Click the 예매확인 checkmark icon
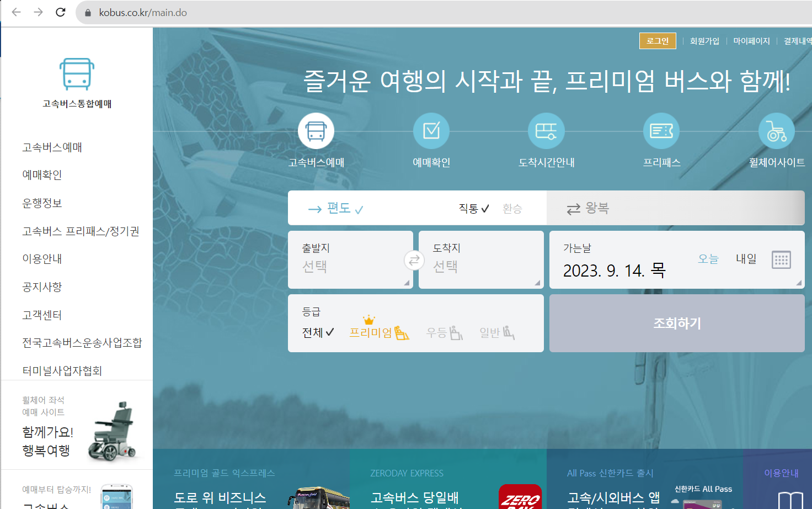 (431, 131)
